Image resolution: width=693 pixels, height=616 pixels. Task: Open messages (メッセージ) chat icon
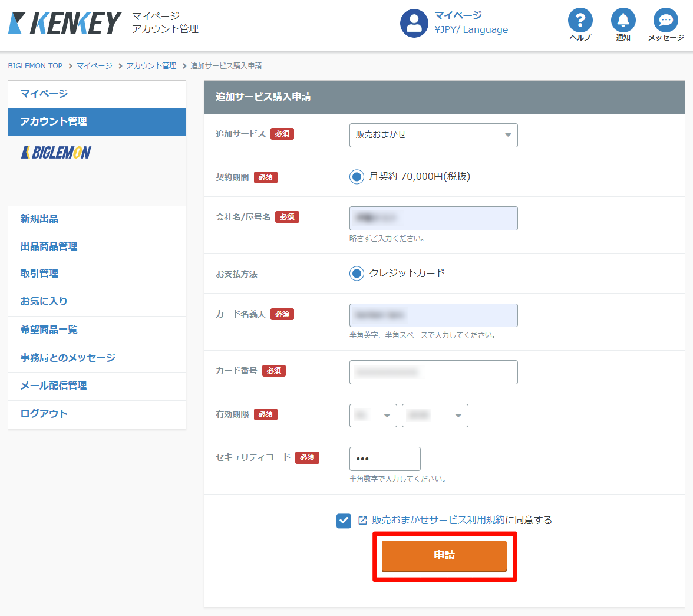coord(666,20)
